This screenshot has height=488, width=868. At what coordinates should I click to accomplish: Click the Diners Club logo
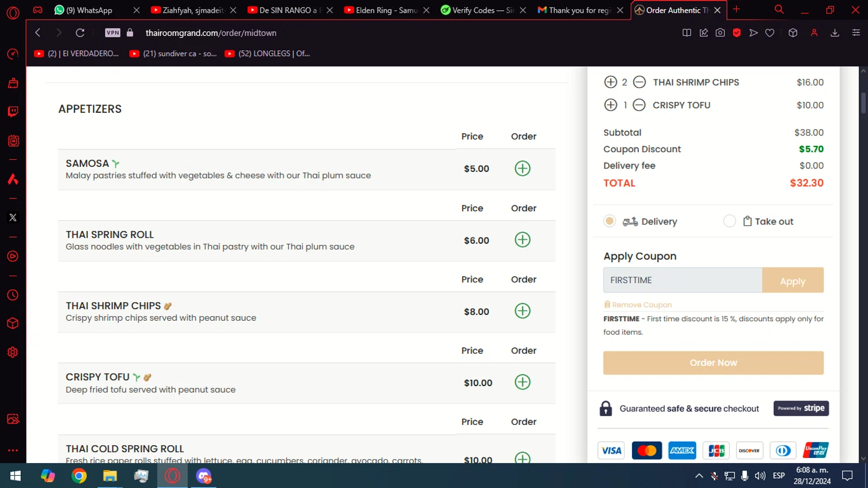(x=783, y=450)
